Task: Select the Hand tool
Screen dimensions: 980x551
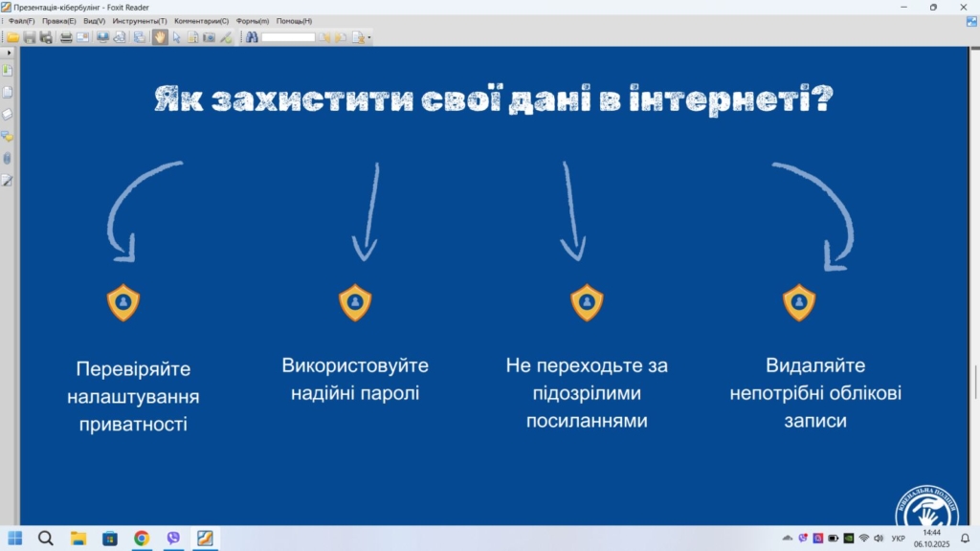Action: tap(160, 37)
